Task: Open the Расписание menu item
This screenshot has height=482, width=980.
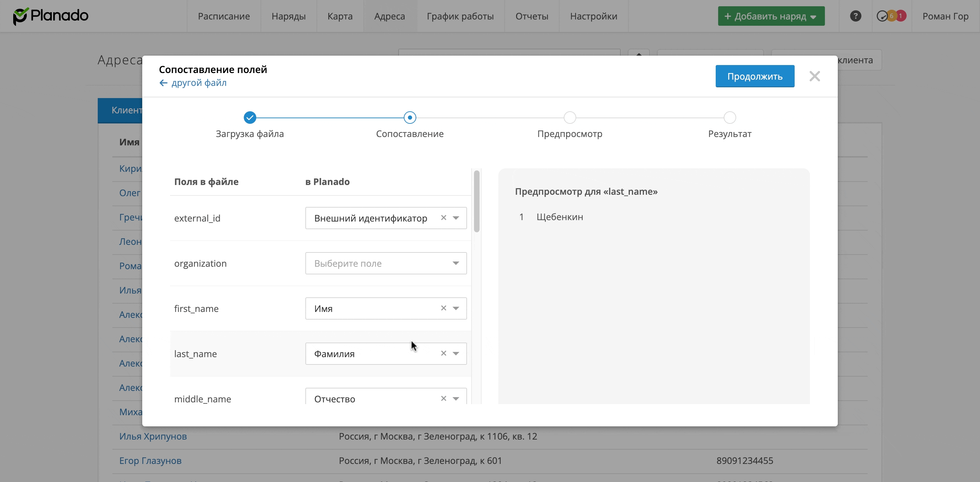Action: (x=224, y=16)
